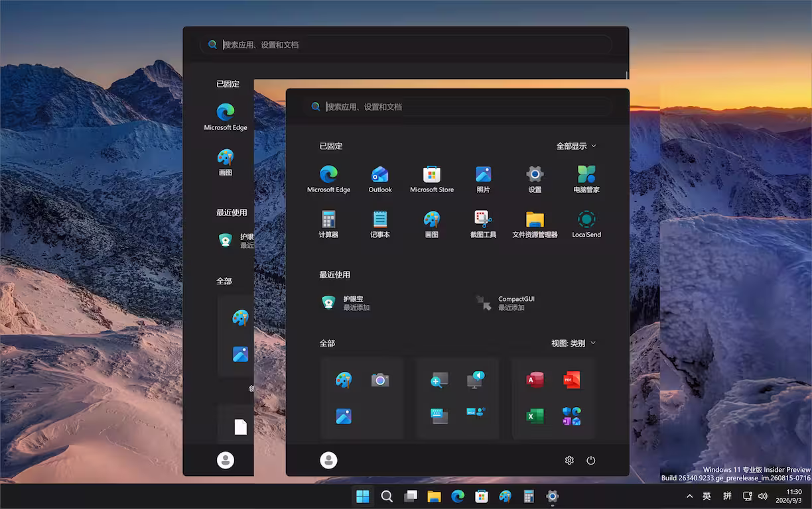Launch the Excel icon in the Office category
The width and height of the screenshot is (812, 509).
pyautogui.click(x=535, y=416)
